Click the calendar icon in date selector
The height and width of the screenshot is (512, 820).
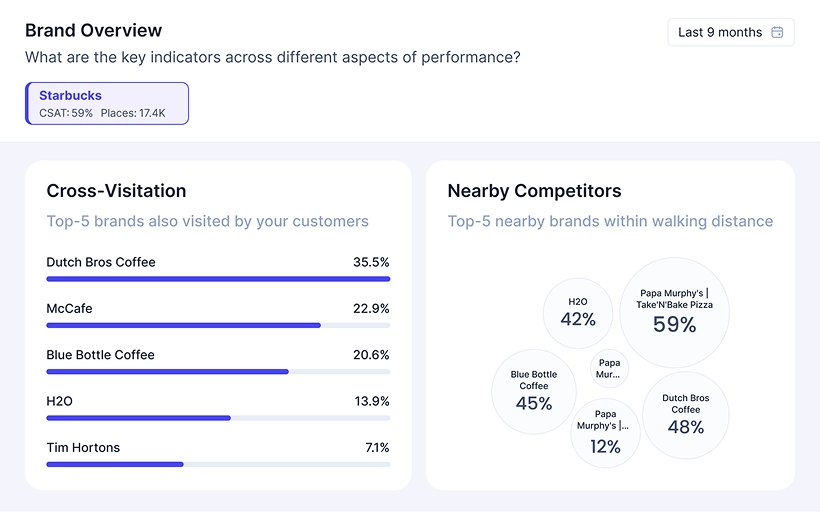click(x=778, y=32)
